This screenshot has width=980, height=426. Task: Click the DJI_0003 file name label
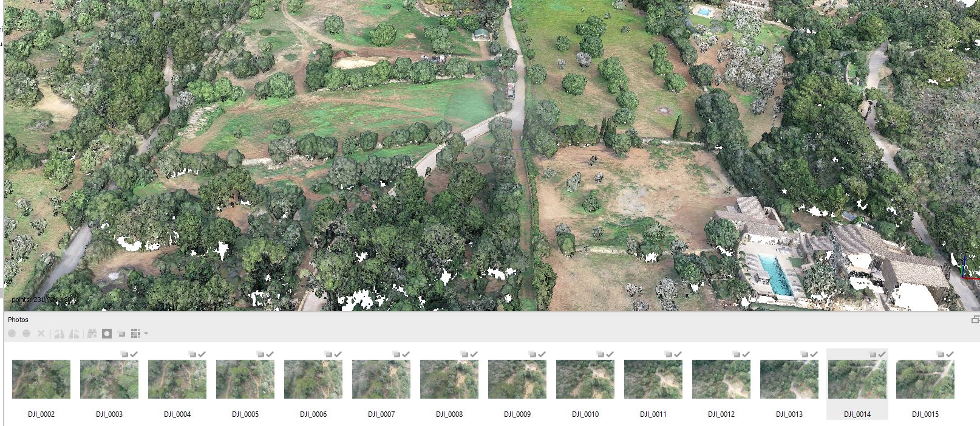coord(109,414)
